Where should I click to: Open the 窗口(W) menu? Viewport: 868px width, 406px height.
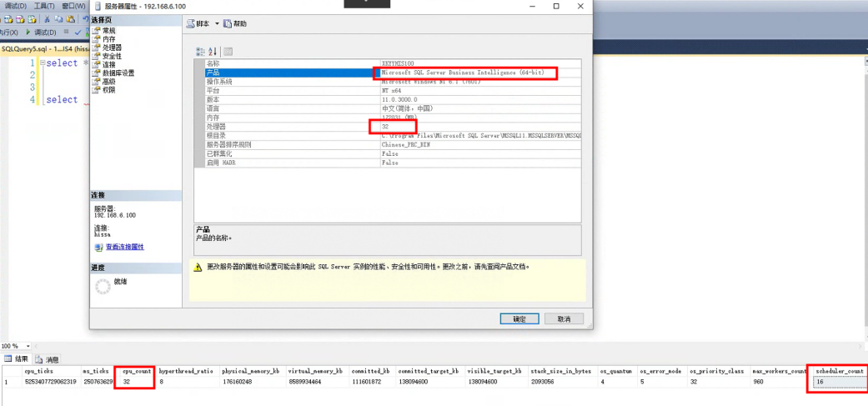(73, 6)
